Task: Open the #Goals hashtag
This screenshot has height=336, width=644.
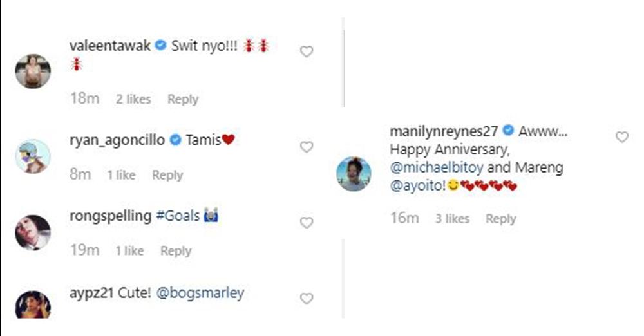Action: point(178,216)
